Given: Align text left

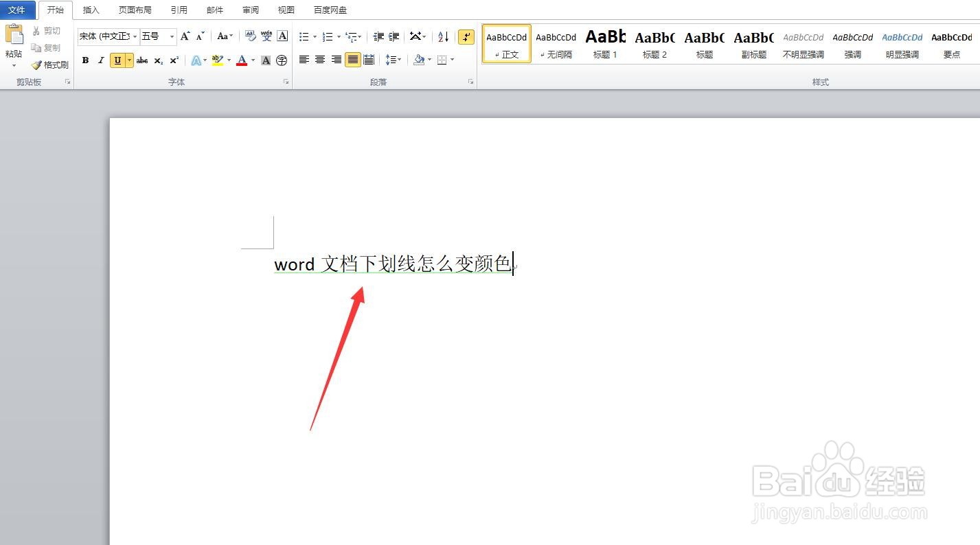Looking at the screenshot, I should pos(304,60).
